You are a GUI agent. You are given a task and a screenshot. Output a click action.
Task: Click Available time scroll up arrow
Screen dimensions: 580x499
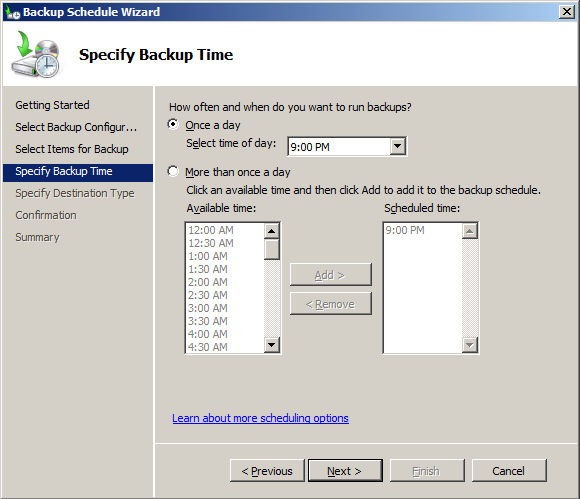tap(272, 231)
